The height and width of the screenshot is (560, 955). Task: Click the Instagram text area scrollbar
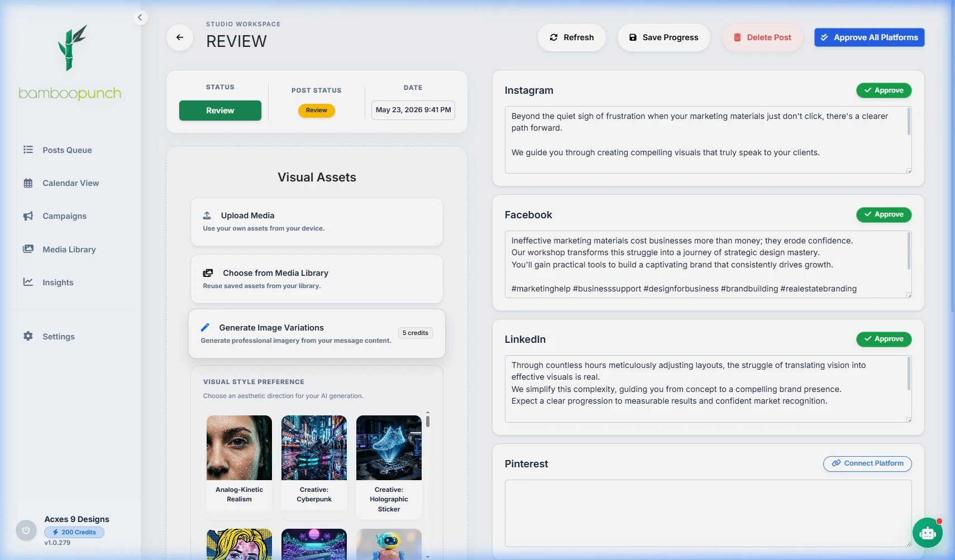tap(909, 121)
